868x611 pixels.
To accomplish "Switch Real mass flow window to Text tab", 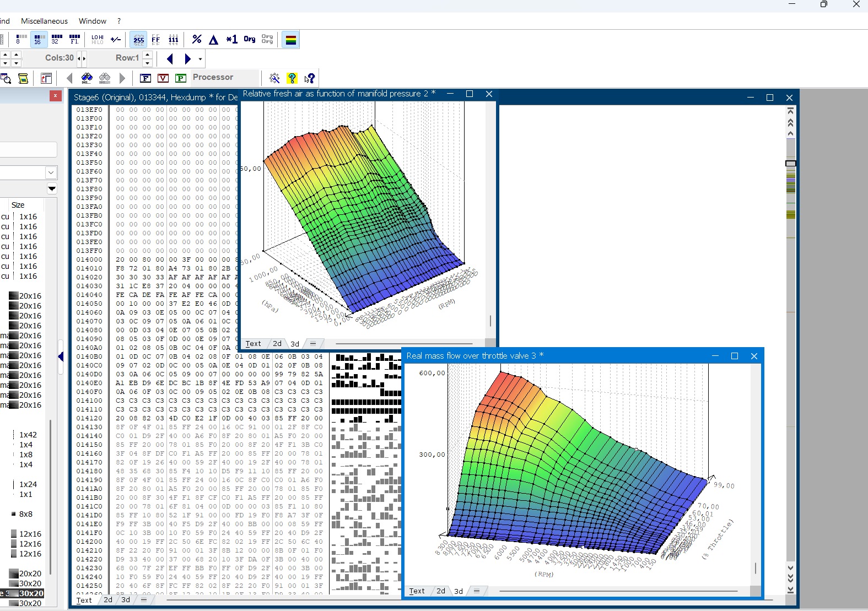I will coord(417,591).
